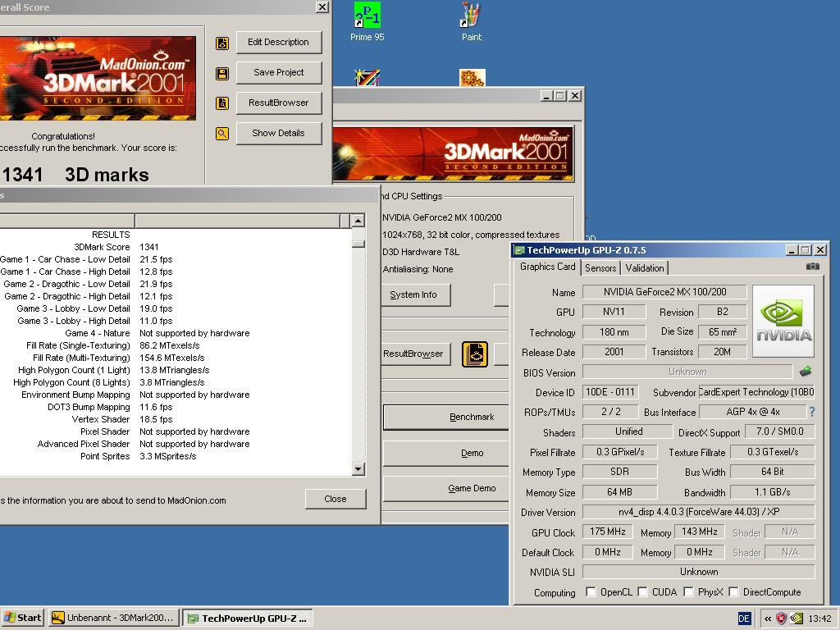Open the gear desktop shortcut below Paint

[472, 78]
